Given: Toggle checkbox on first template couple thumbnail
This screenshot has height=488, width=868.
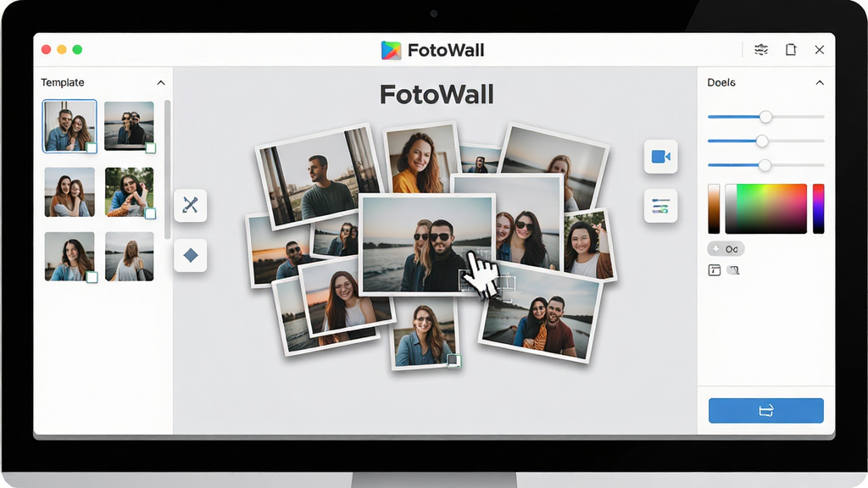Looking at the screenshot, I should [x=92, y=147].
